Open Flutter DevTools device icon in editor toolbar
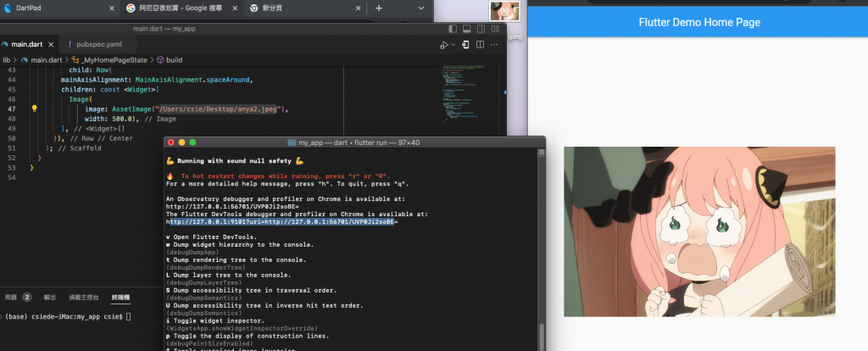The width and height of the screenshot is (868, 351). (x=466, y=44)
